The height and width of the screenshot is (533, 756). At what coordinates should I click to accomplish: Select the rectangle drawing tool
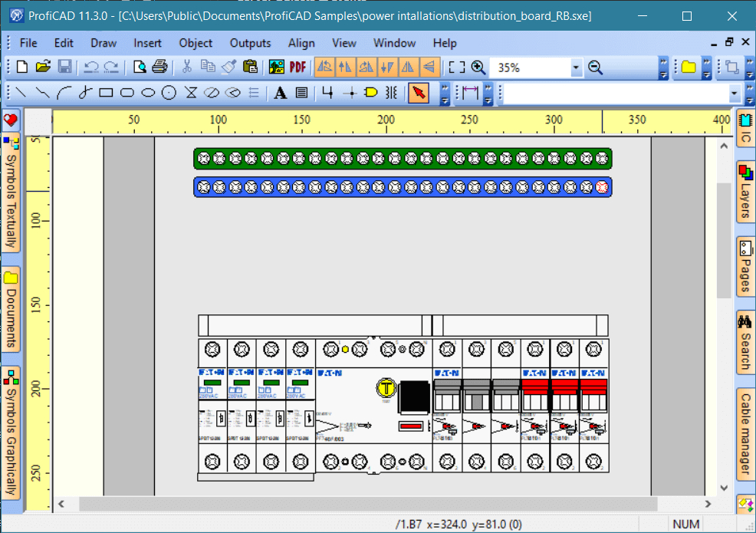(106, 93)
